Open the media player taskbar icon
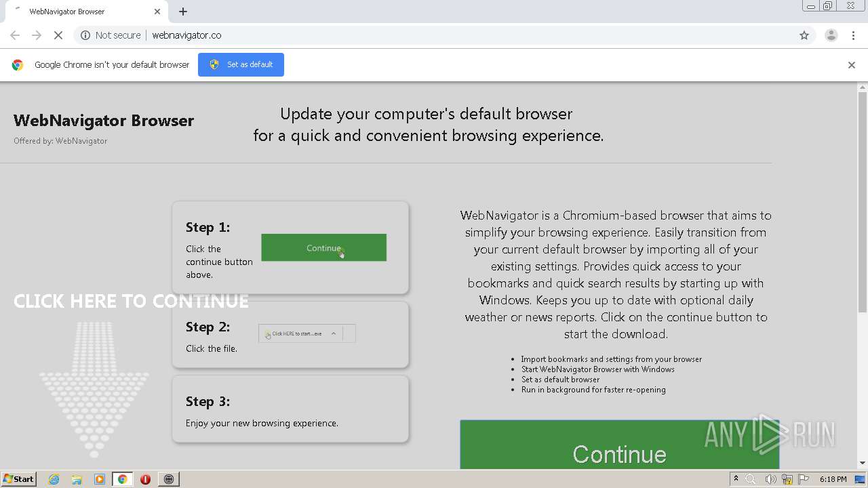This screenshot has width=868, height=488. 100,479
